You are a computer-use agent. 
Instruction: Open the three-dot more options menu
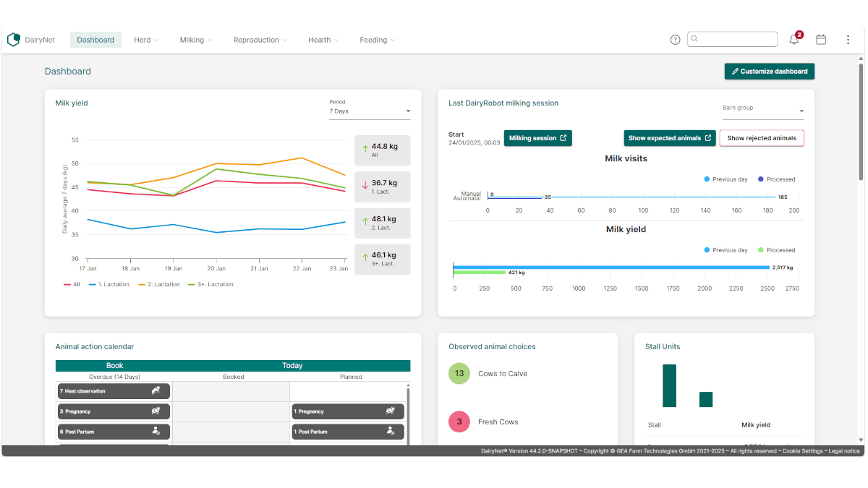848,40
